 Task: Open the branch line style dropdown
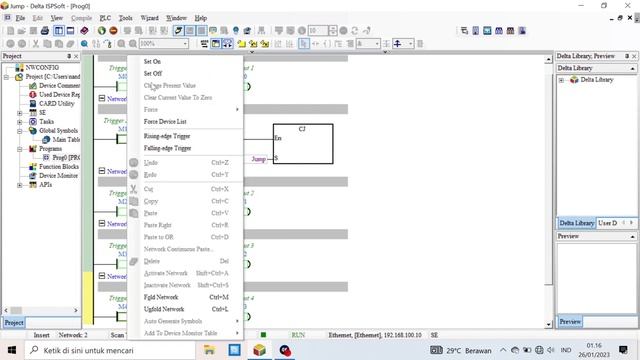410,44
